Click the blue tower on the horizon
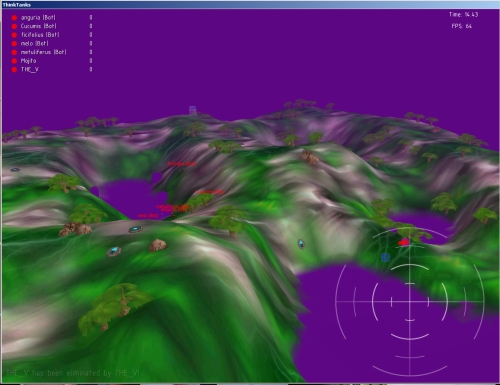The image size is (500, 385). (x=193, y=110)
